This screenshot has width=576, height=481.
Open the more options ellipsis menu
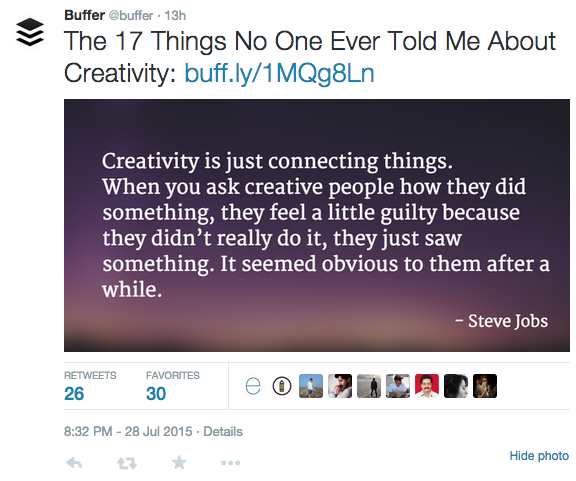point(231,463)
